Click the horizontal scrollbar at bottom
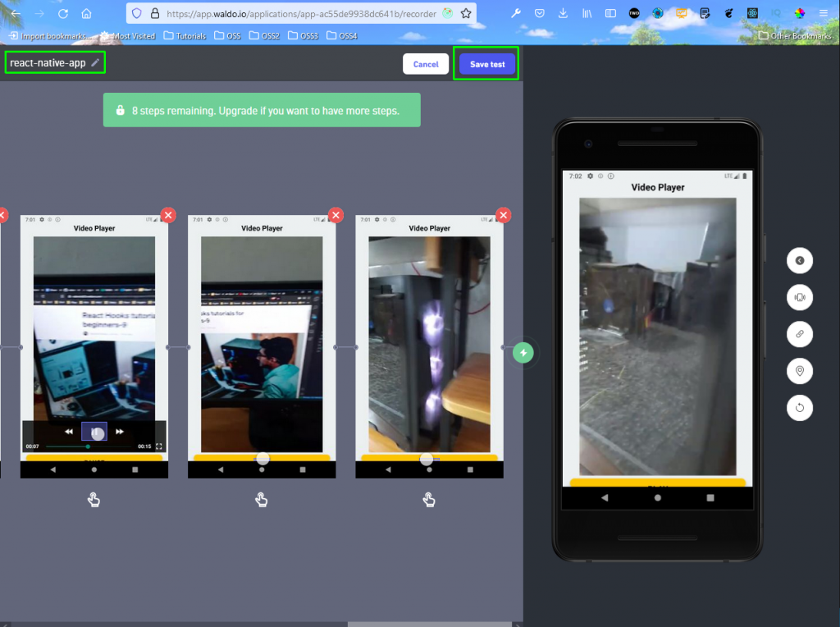 coord(430,625)
